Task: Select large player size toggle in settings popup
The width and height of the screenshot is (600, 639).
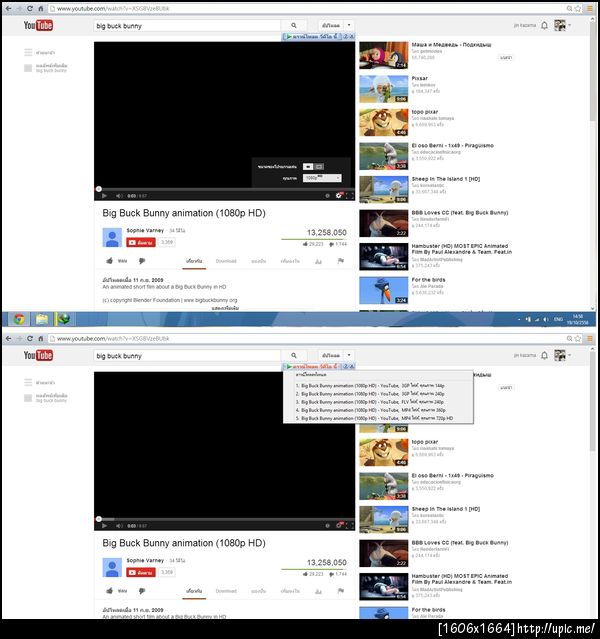Action: point(319,167)
